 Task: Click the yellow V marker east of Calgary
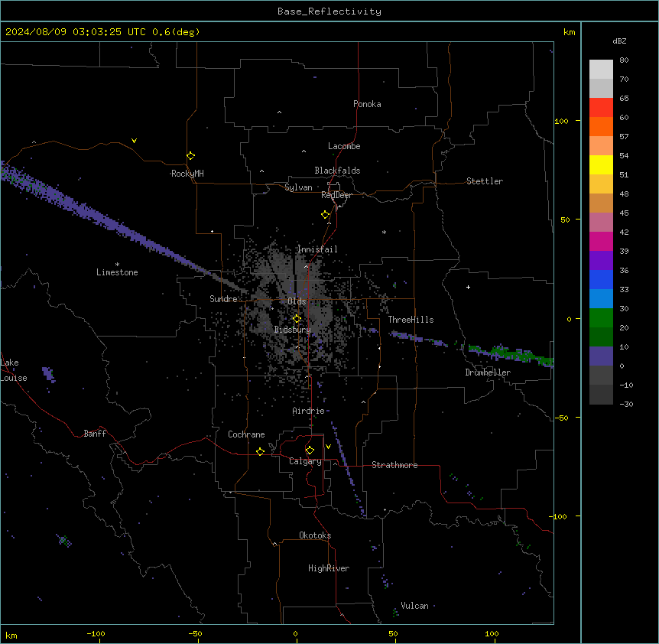(x=328, y=447)
